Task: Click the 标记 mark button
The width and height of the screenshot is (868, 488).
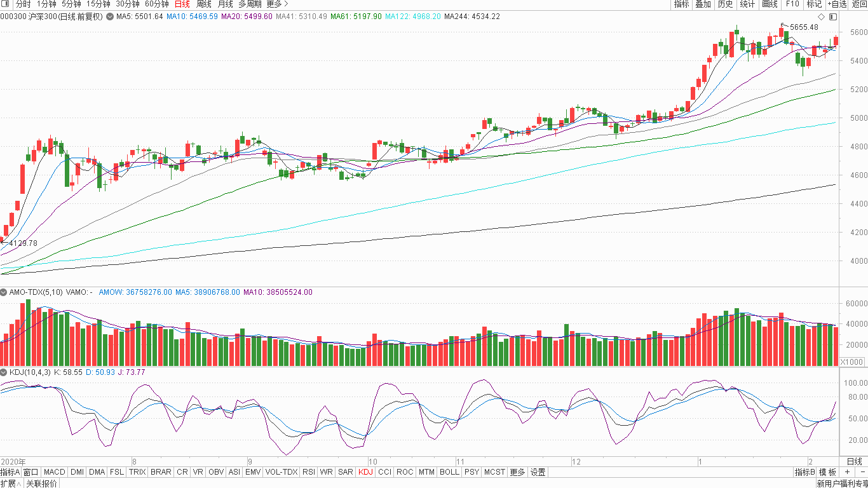Action: pyautogui.click(x=814, y=4)
